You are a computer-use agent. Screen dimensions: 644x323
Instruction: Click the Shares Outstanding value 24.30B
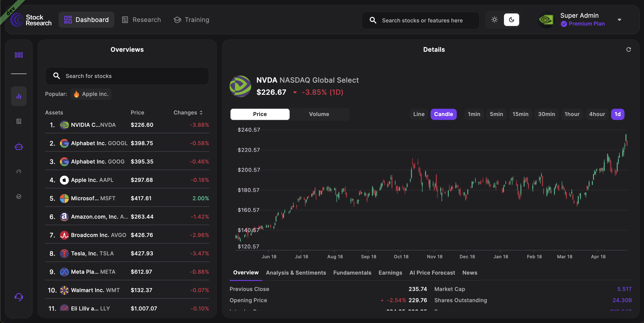[x=622, y=300]
